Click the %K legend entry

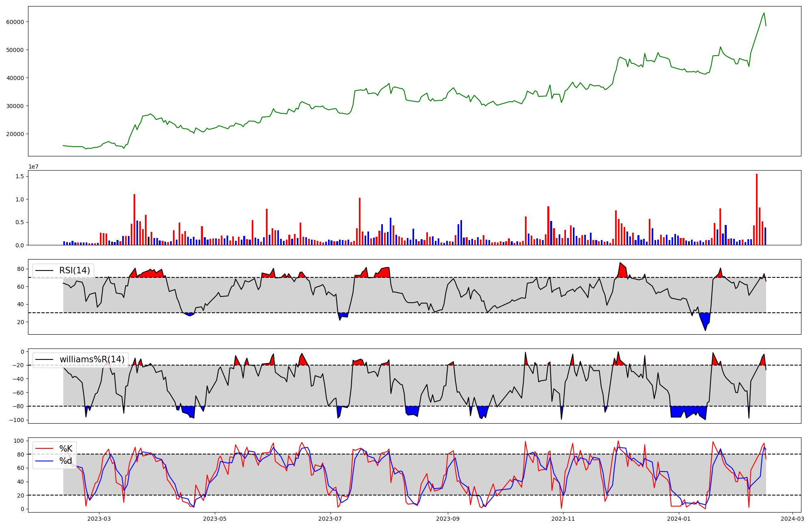click(x=66, y=448)
